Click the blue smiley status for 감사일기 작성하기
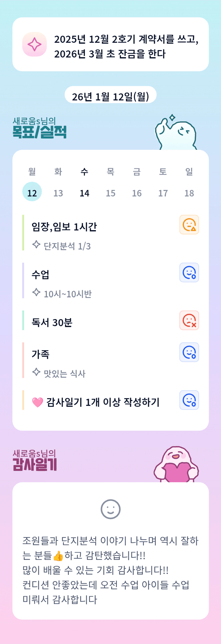 point(189,400)
